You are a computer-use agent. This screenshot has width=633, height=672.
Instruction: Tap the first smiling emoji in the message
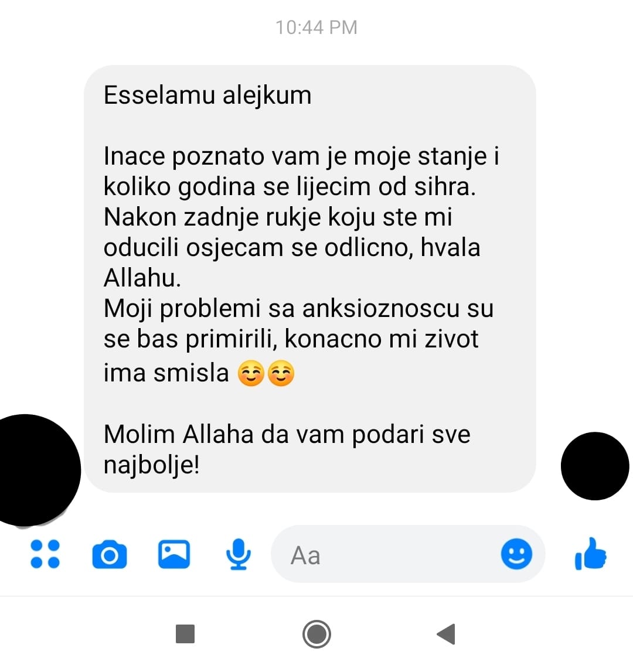251,373
